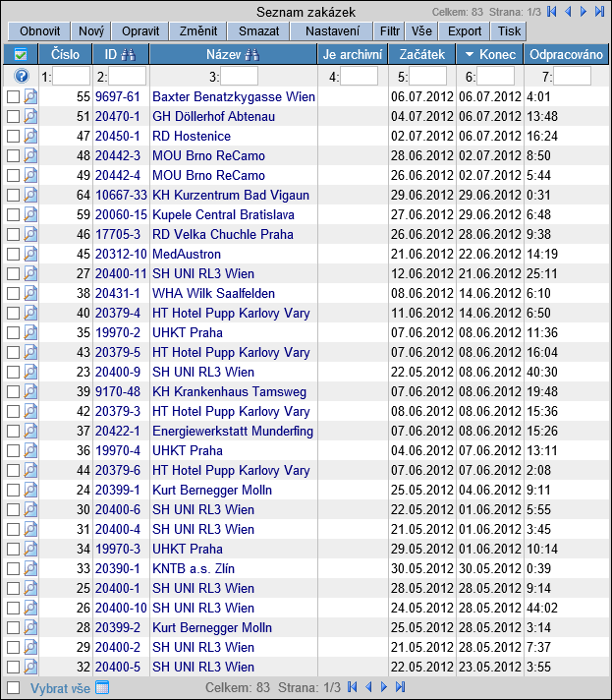Open detail icon for GH Döllerhof Abtenau row

(x=30, y=116)
